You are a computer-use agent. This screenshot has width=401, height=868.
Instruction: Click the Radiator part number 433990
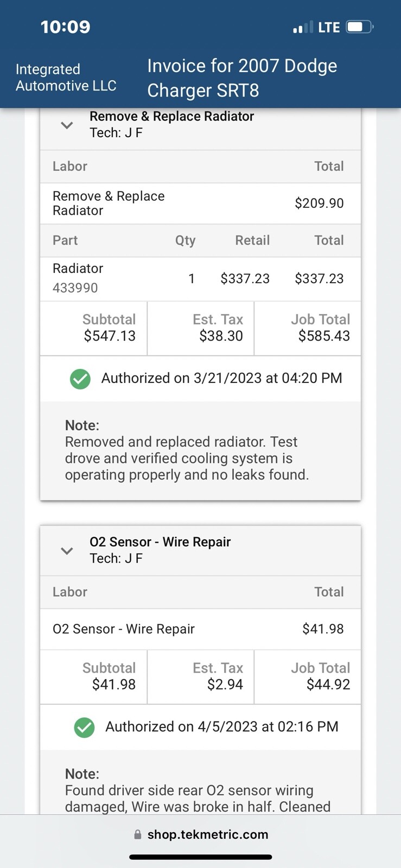(x=75, y=288)
